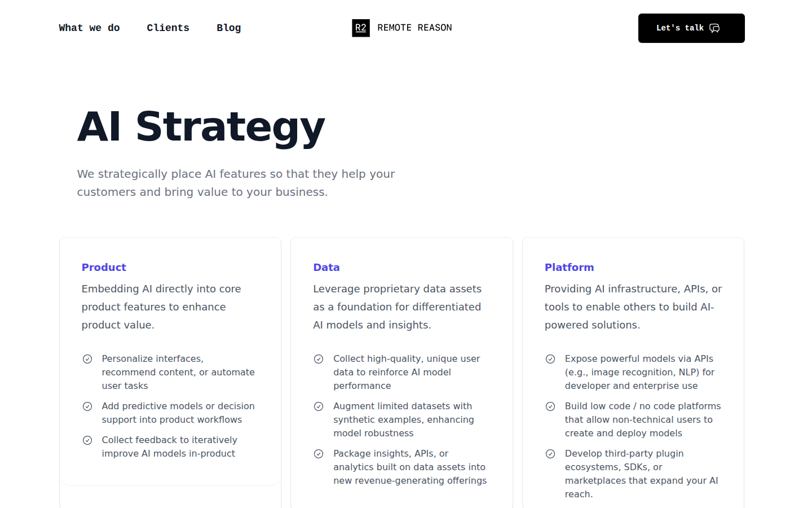Open the What we do menu
The width and height of the screenshot is (812, 508).
tap(89, 28)
